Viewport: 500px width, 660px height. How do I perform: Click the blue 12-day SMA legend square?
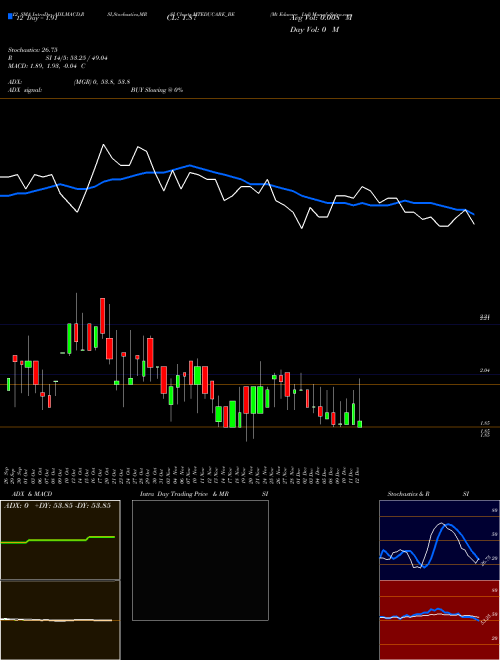tap(10, 16)
